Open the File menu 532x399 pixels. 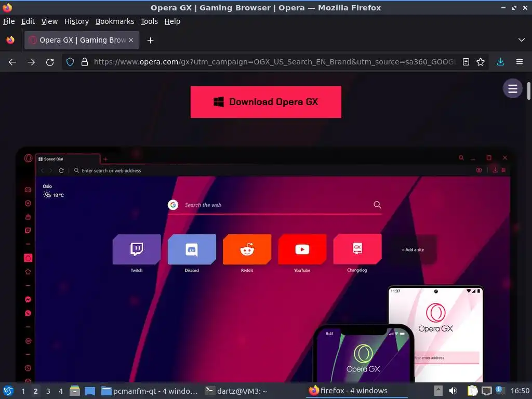coord(9,21)
